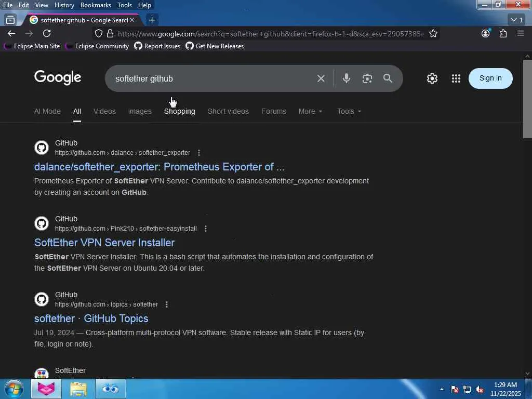Switch to Images results tab
Screen dimensions: 532x399
(140, 111)
